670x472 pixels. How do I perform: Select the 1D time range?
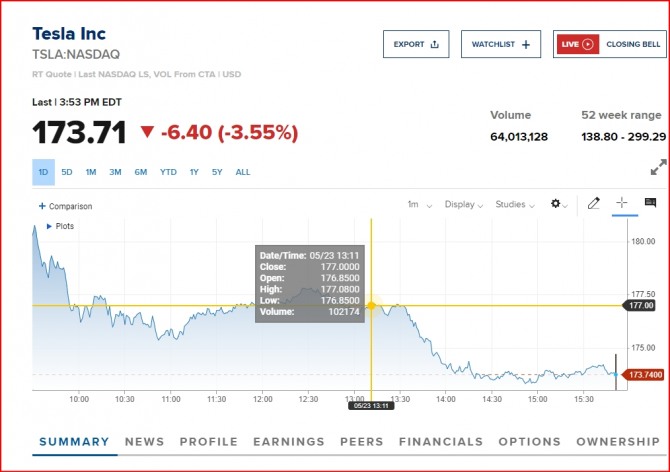(x=43, y=172)
